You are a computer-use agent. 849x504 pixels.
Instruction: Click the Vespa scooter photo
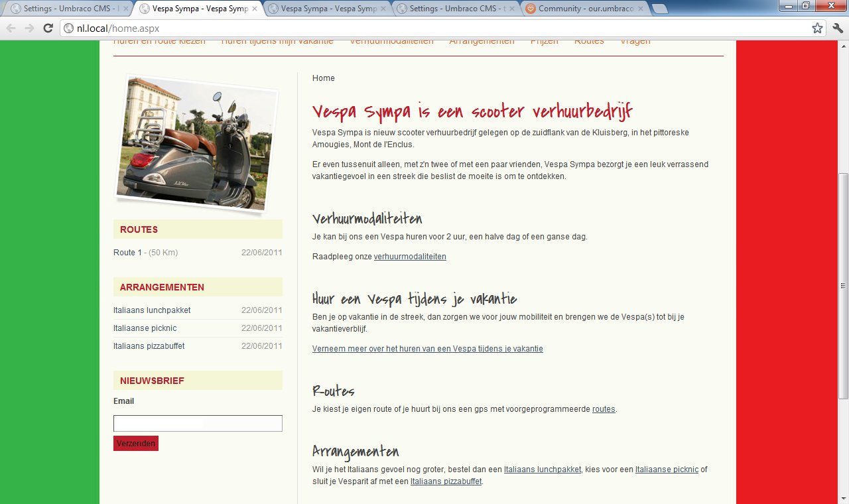pos(197,144)
